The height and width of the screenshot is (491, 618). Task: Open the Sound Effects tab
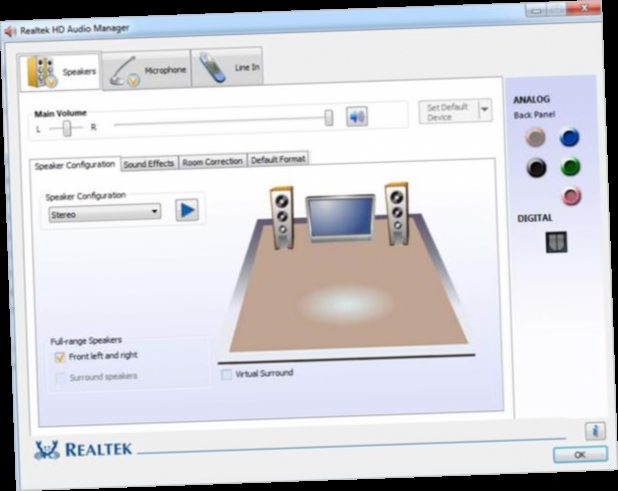(149, 164)
